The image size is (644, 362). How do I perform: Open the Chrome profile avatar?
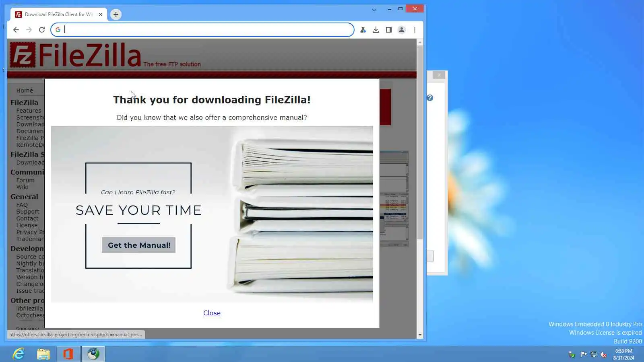click(402, 30)
